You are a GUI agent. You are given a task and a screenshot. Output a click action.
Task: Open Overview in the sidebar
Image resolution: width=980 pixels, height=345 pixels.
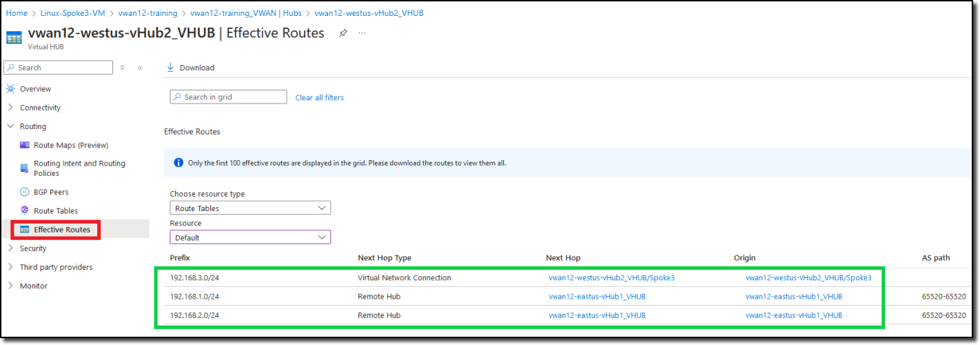click(x=35, y=89)
